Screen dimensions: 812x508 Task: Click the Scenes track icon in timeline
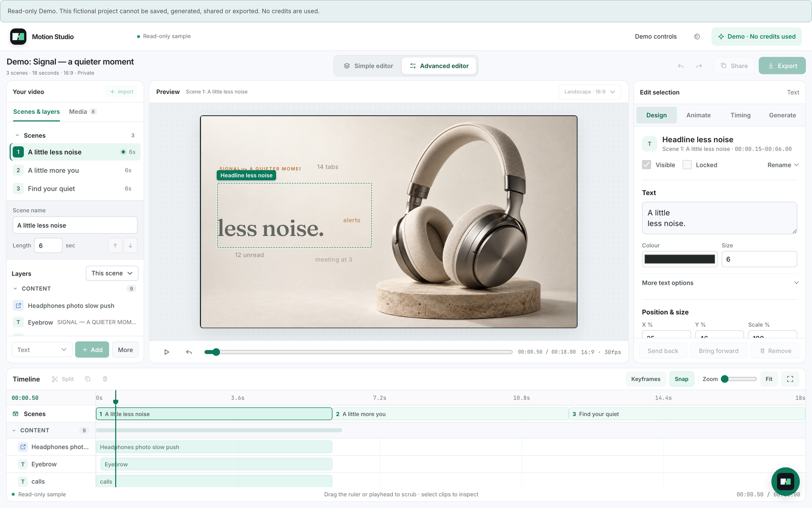[16, 414]
